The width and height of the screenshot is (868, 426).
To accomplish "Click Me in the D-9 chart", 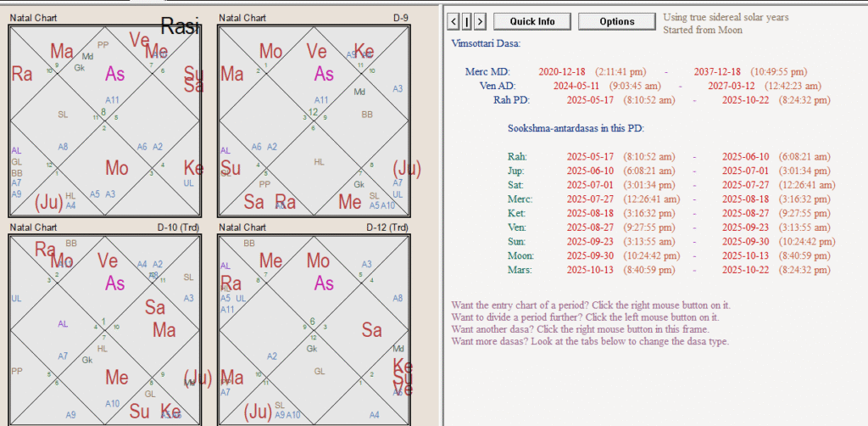I will point(350,202).
